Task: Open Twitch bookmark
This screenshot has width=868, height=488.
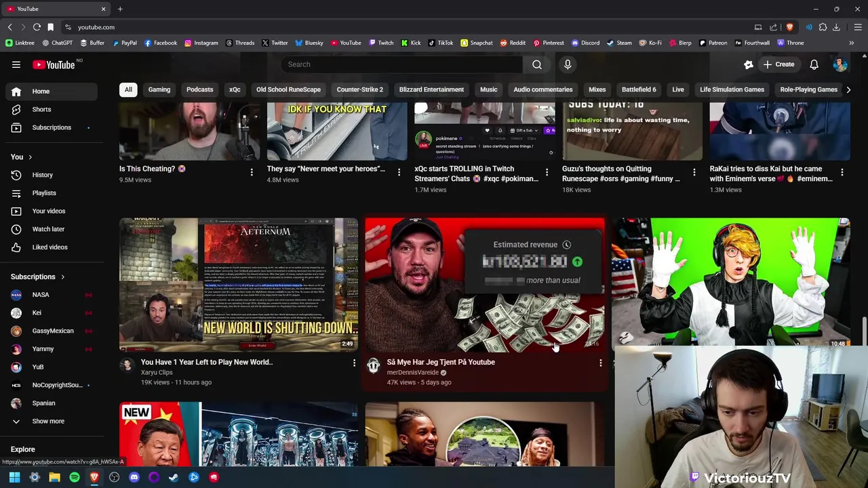Action: 381,43
